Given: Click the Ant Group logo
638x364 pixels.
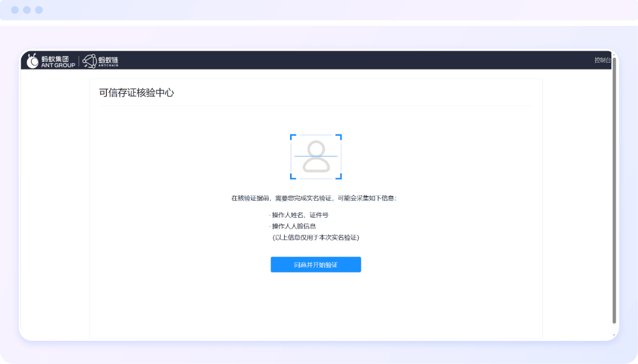Looking at the screenshot, I should pyautogui.click(x=51, y=61).
